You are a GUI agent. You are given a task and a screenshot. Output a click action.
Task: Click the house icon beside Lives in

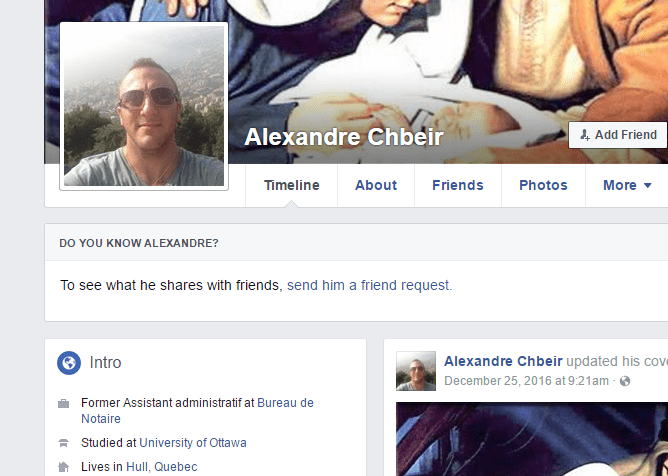[x=63, y=467]
